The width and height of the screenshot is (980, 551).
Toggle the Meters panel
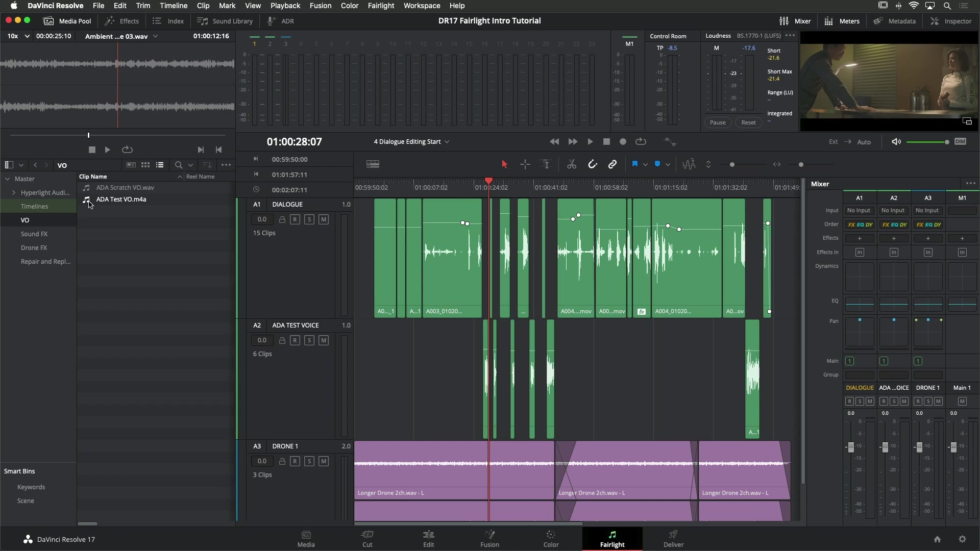pyautogui.click(x=842, y=21)
